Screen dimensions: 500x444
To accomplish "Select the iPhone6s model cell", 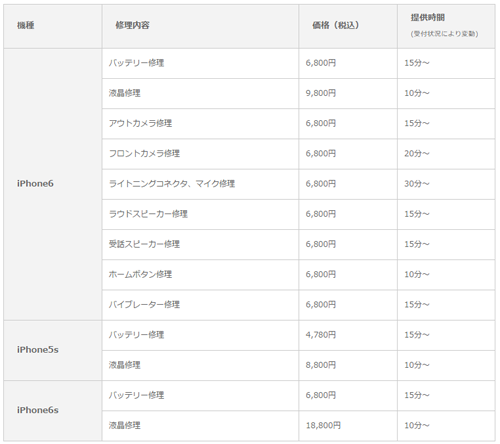I will (x=53, y=411).
